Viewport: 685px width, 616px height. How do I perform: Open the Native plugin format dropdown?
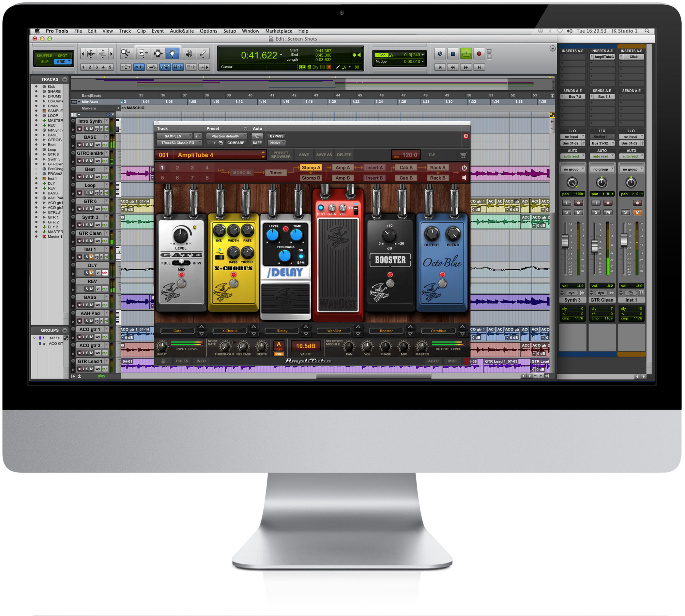click(x=276, y=143)
